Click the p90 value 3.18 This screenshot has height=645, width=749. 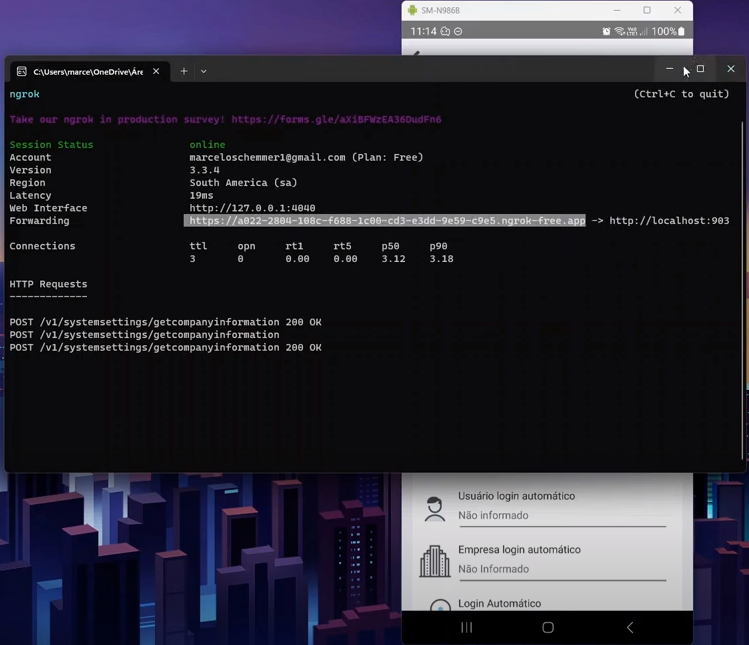tap(441, 259)
